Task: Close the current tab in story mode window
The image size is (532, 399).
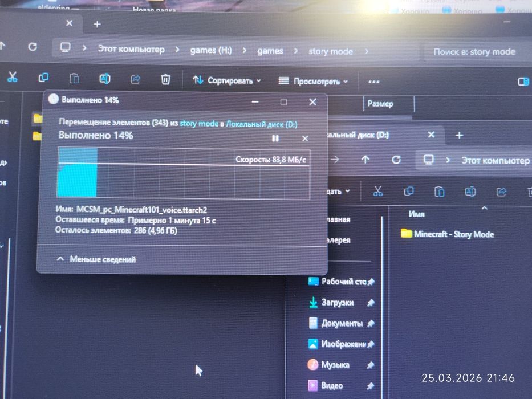Action: coord(69,23)
